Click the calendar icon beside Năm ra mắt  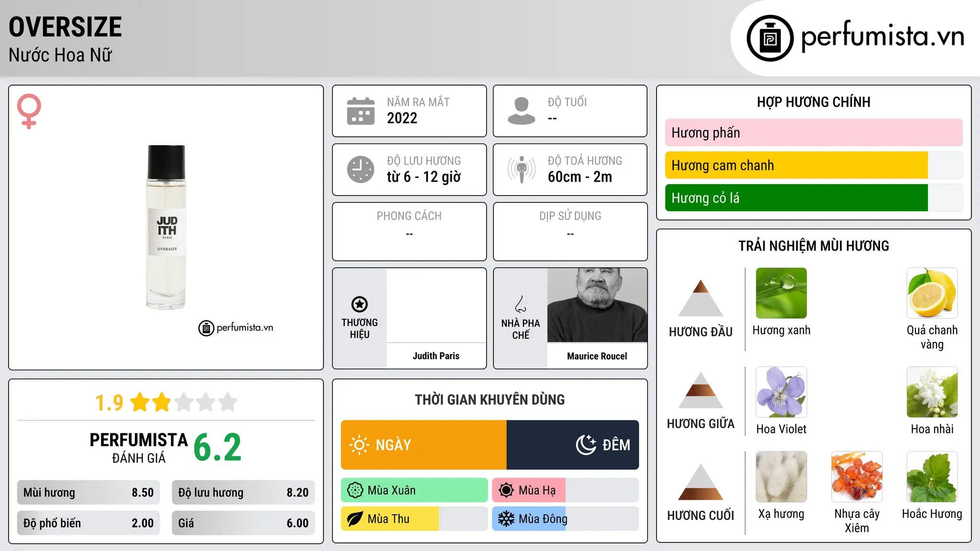[361, 111]
